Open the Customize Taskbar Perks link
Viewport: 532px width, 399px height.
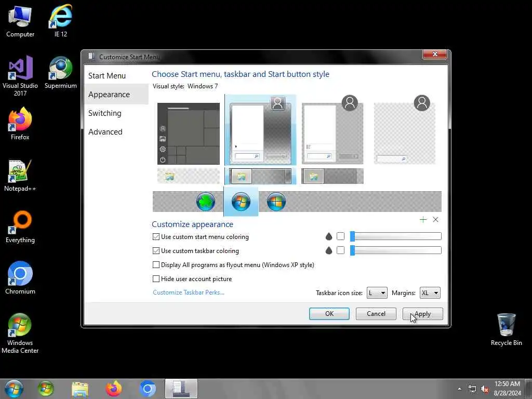click(x=188, y=292)
